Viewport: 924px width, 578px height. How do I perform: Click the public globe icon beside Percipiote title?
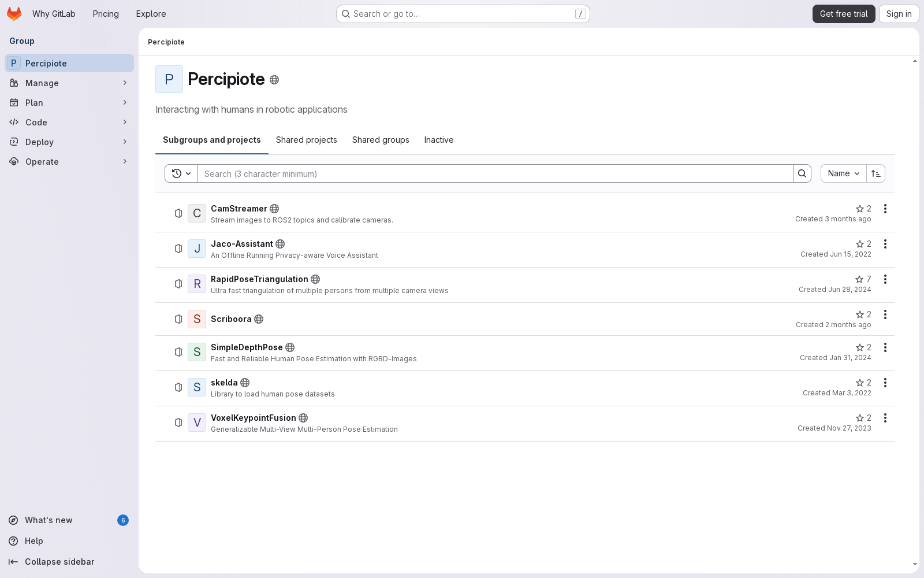[274, 80]
